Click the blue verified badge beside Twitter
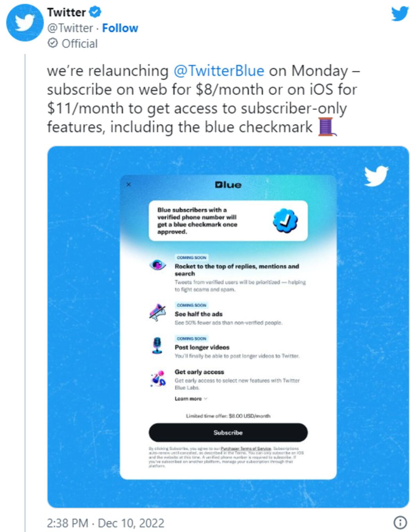Image resolution: width=416 pixels, height=532 pixels. [95, 12]
